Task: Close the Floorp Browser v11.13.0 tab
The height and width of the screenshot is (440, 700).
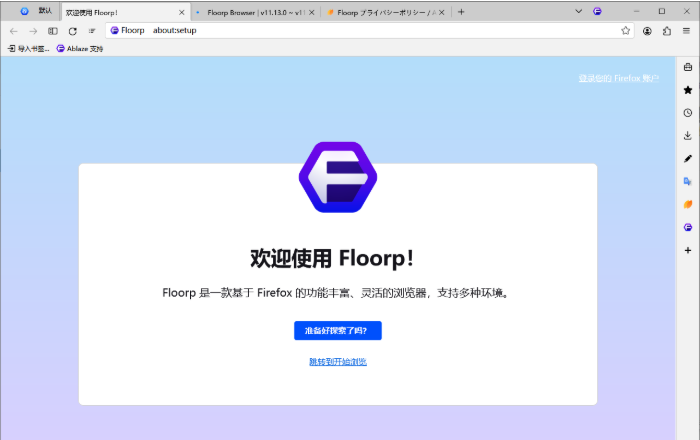Action: click(x=312, y=12)
